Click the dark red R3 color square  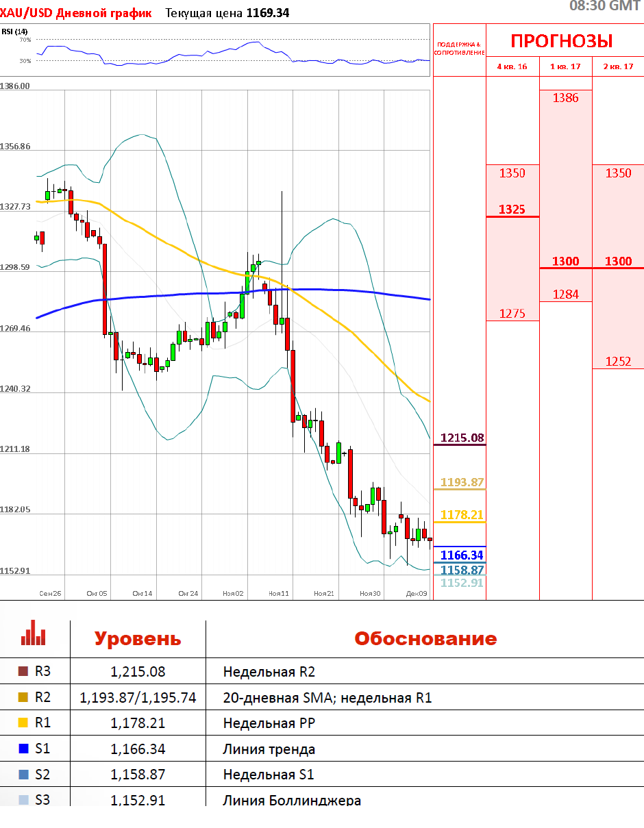coord(23,672)
